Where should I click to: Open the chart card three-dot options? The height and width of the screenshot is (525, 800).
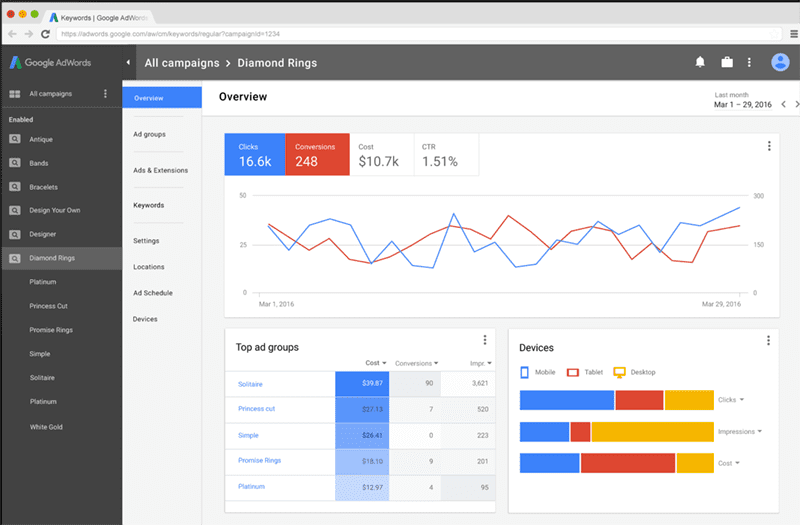(768, 146)
